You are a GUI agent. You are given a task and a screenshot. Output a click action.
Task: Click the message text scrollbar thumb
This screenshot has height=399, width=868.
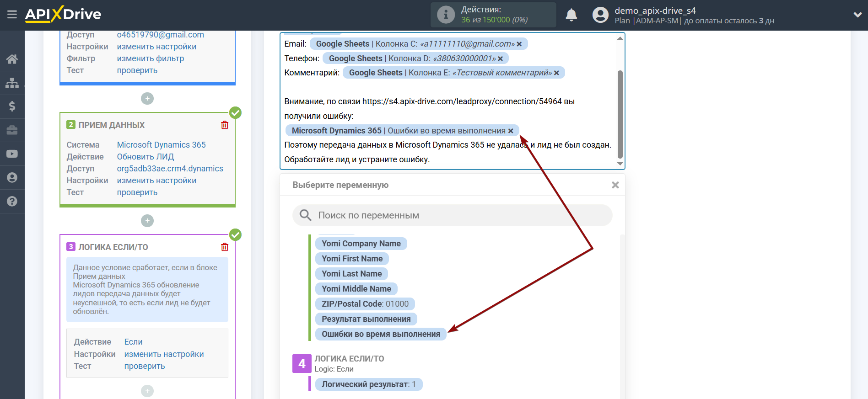click(620, 114)
